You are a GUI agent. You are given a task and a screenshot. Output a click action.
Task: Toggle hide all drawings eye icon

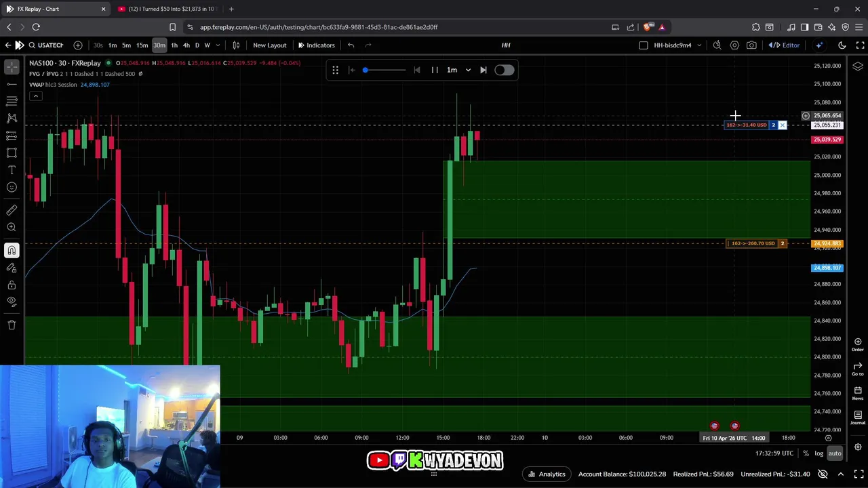coord(12,302)
